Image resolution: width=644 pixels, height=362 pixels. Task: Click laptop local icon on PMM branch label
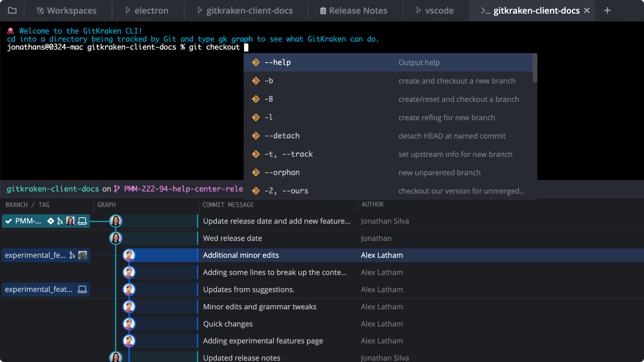click(x=82, y=221)
